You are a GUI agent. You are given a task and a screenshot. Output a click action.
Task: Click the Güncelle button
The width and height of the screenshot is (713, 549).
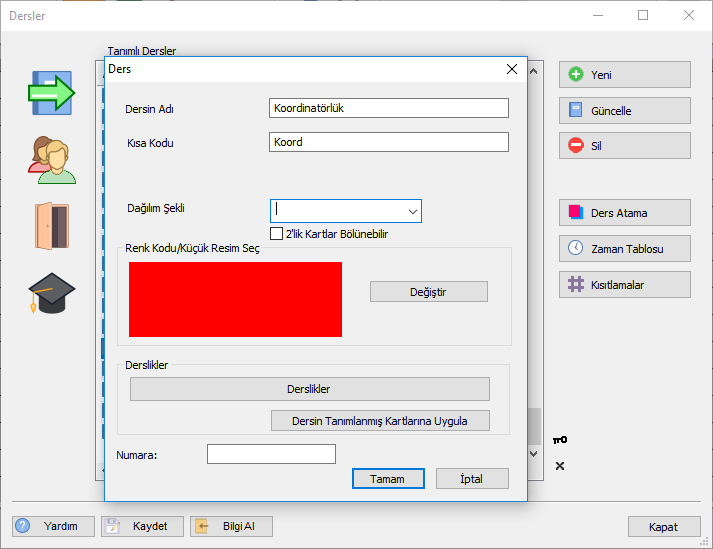(624, 111)
